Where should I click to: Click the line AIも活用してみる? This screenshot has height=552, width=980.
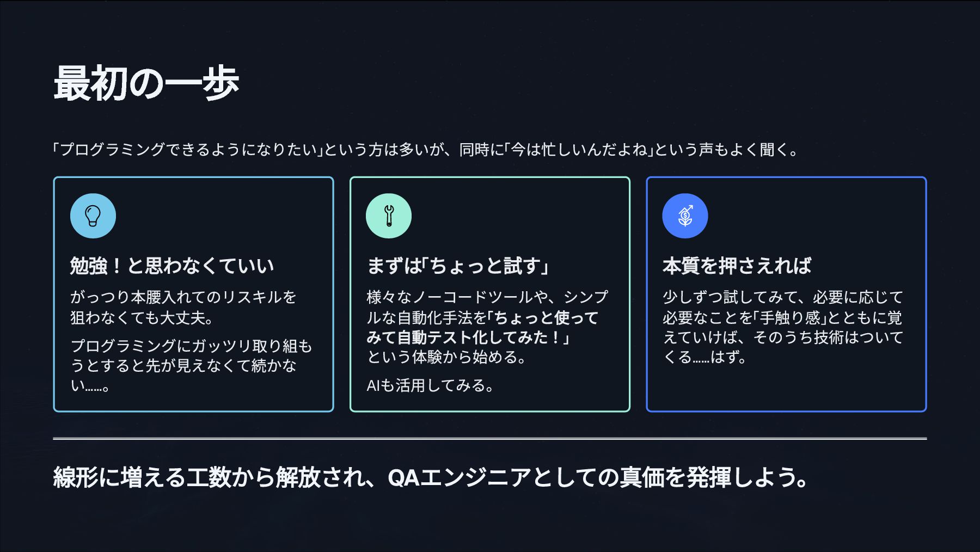click(x=430, y=385)
